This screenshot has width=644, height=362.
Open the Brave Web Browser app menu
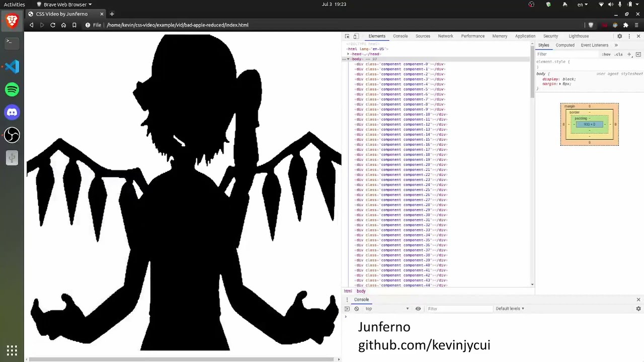[x=64, y=4]
